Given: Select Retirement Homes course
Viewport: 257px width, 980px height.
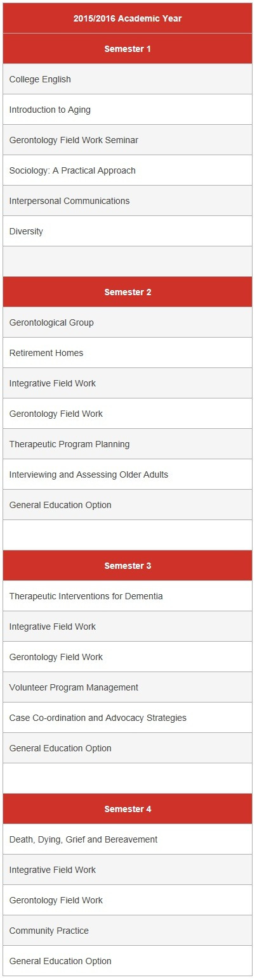Looking at the screenshot, I should click(128, 353).
